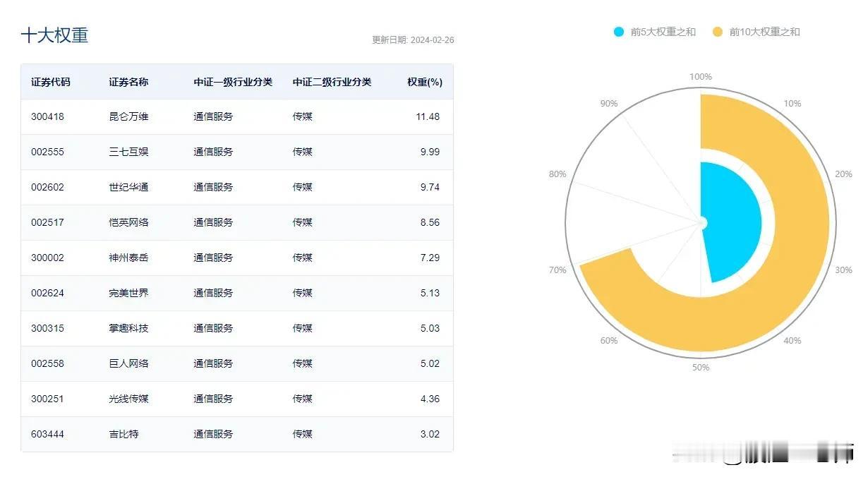868x477 pixels.
Task: Click security name 神州泰岳
Action: tap(128, 258)
